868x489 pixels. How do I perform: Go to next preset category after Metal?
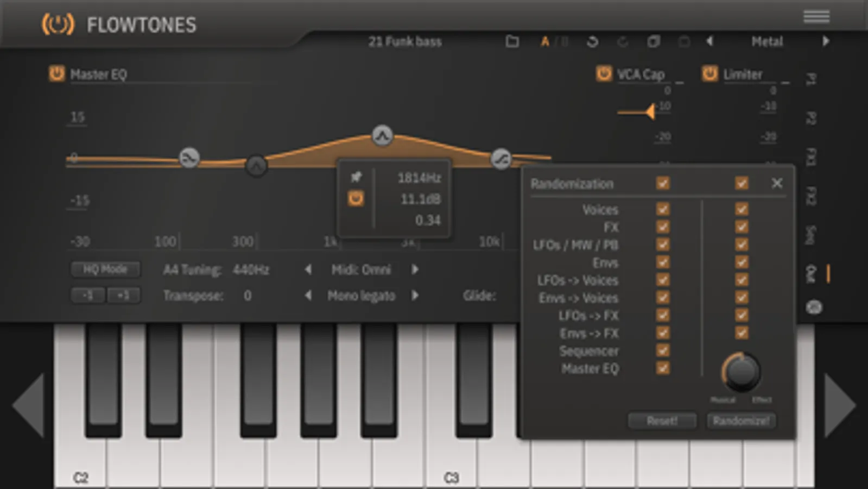826,41
